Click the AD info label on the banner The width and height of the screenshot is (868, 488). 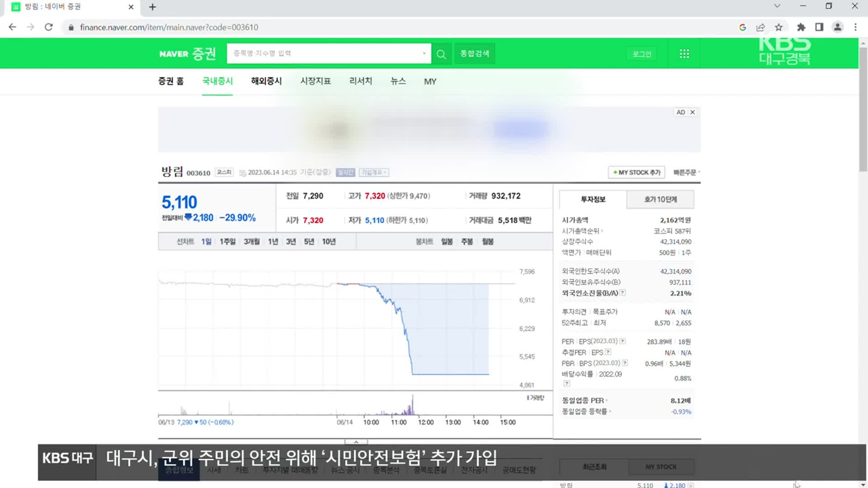(x=681, y=112)
